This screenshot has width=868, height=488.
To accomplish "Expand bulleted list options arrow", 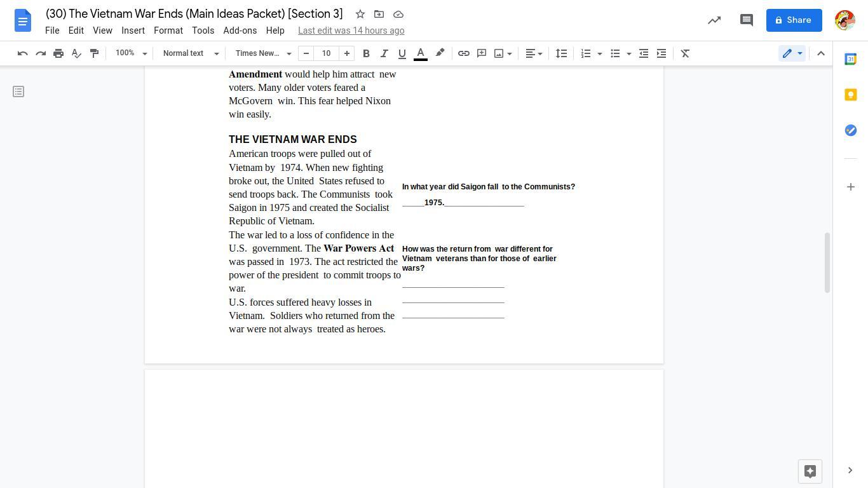I will pos(629,53).
